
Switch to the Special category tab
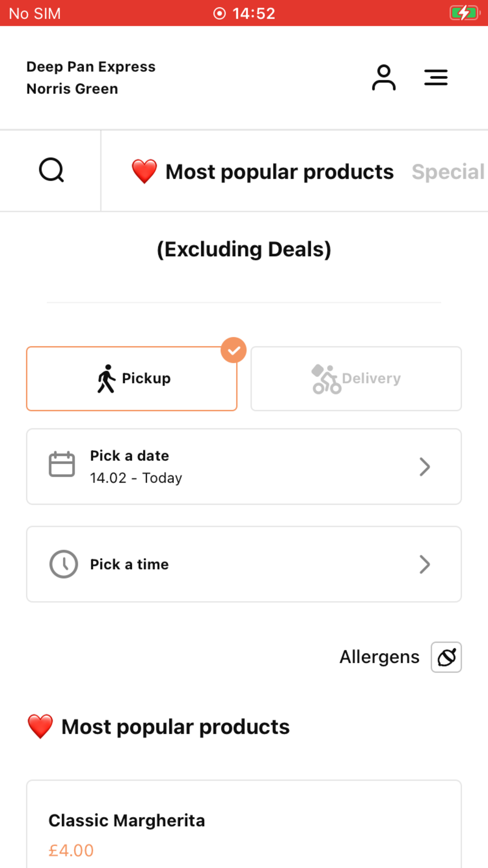(448, 172)
